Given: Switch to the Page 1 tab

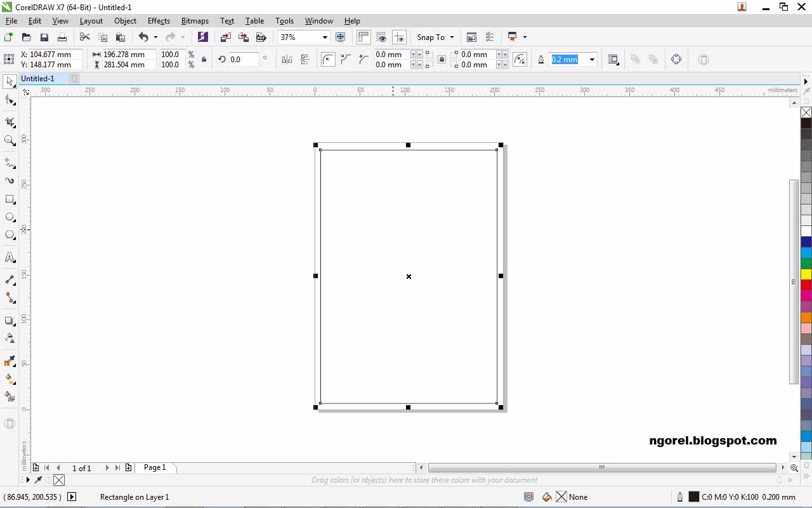Looking at the screenshot, I should pyautogui.click(x=155, y=468).
